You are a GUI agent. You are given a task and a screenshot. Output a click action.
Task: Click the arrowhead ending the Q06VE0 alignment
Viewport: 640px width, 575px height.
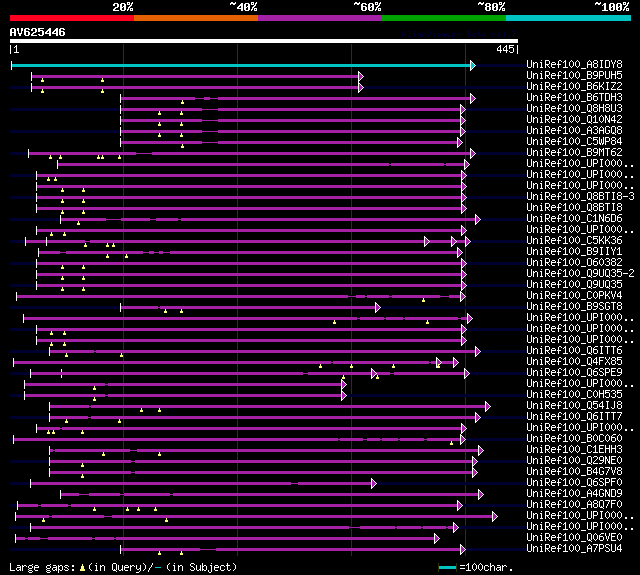pos(437,539)
